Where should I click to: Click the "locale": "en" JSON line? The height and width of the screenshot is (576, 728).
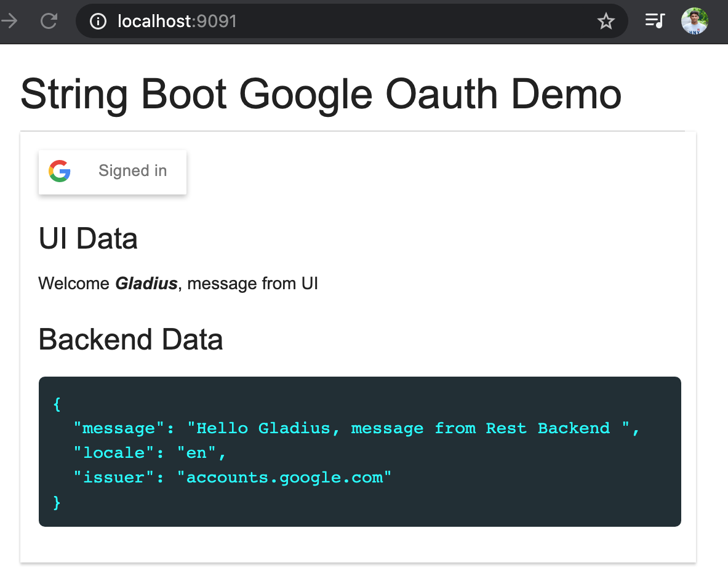click(150, 452)
